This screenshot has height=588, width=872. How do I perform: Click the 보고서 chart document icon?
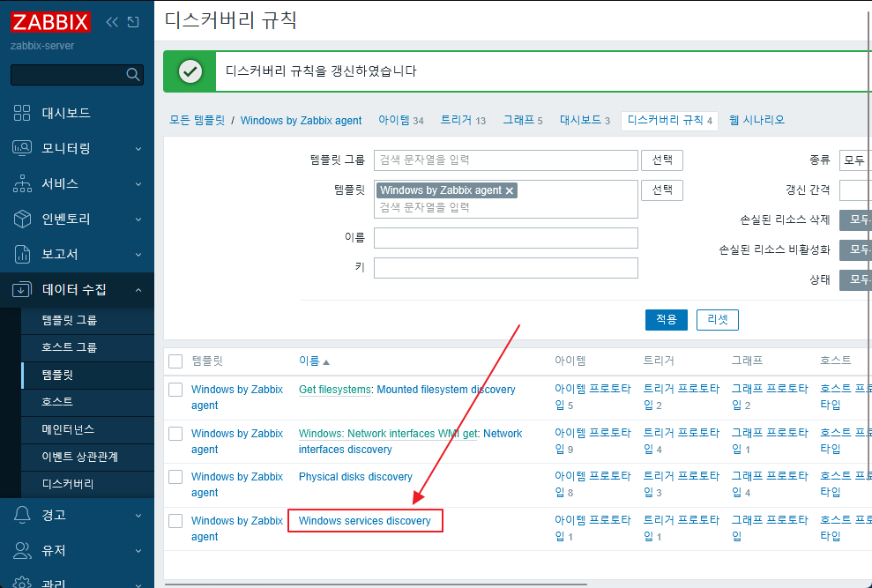22,254
